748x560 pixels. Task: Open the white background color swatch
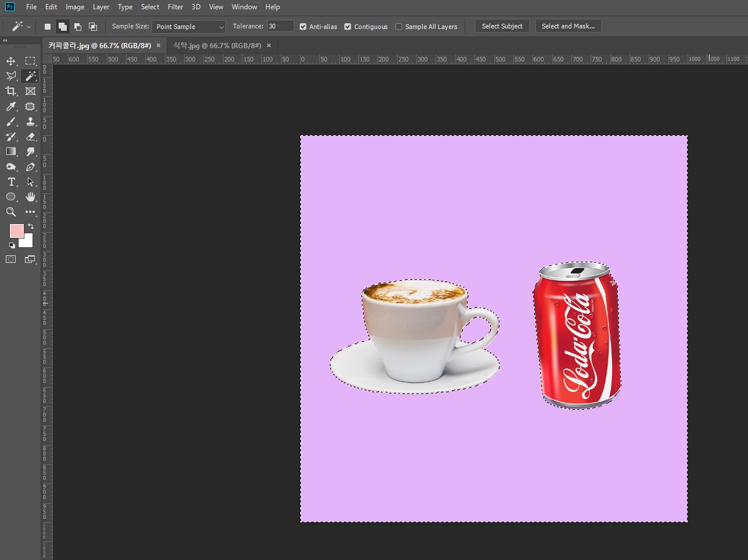28,243
